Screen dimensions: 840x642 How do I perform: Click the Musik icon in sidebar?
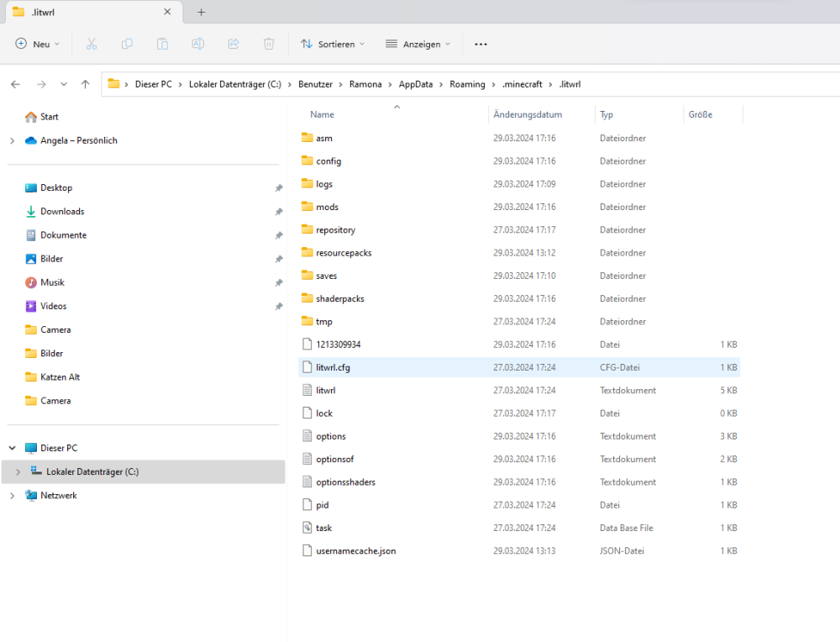pos(31,282)
